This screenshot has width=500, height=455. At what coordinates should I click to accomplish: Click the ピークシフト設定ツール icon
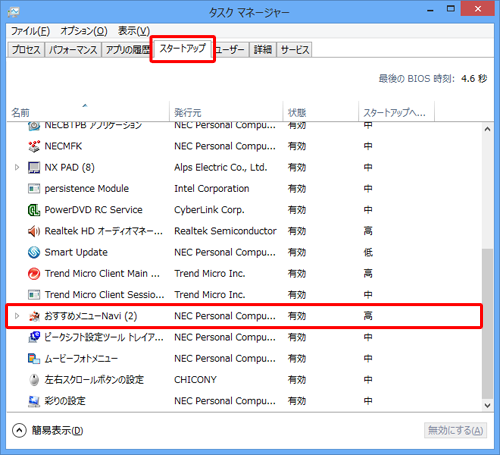(34, 337)
